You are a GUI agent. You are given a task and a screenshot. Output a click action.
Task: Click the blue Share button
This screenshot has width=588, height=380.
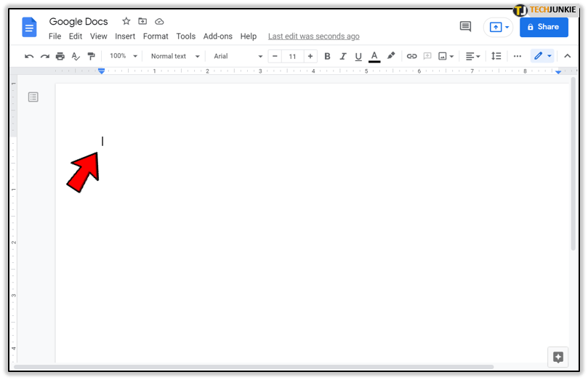[x=543, y=27]
